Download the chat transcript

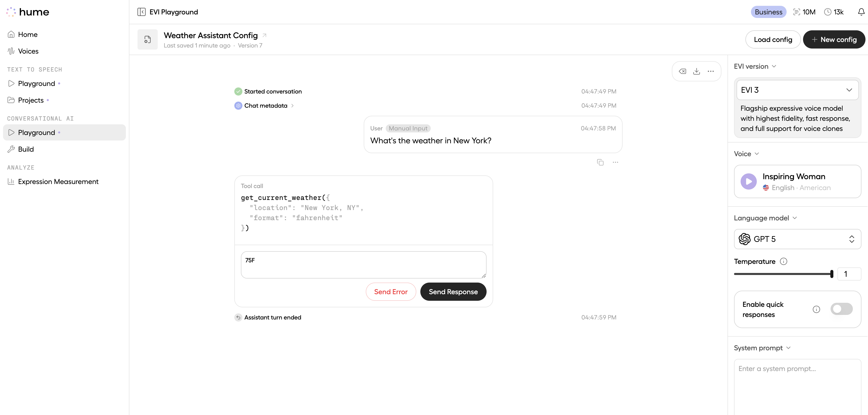[x=697, y=71]
